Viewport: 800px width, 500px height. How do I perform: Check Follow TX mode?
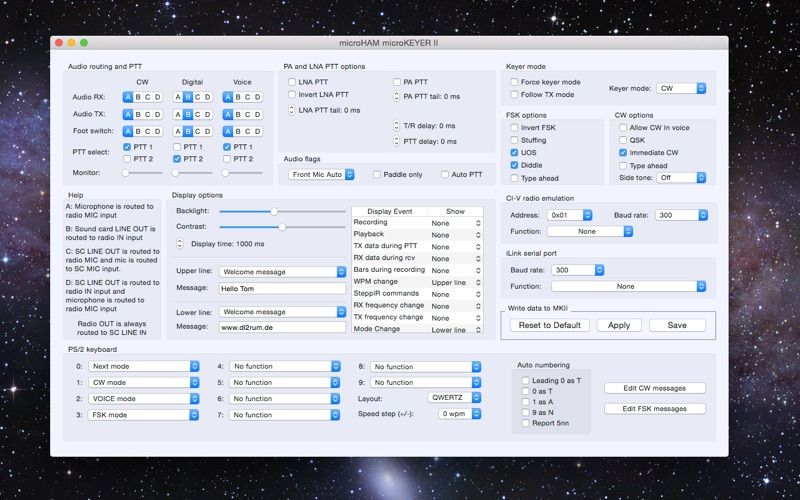point(514,94)
